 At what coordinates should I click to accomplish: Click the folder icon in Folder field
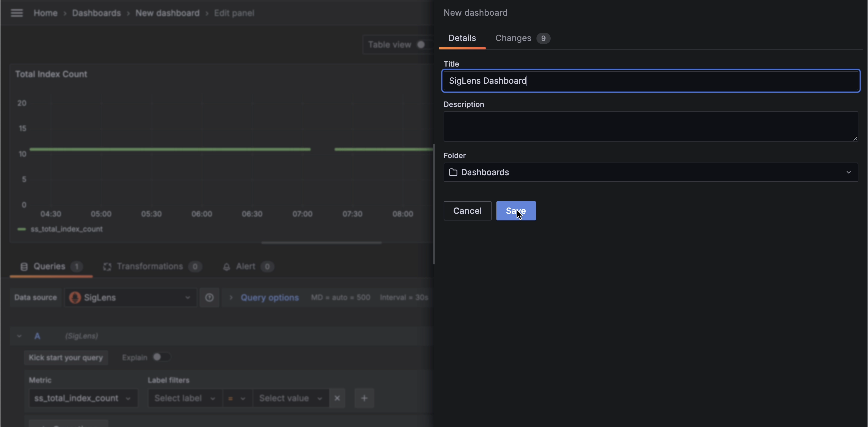pyautogui.click(x=453, y=173)
